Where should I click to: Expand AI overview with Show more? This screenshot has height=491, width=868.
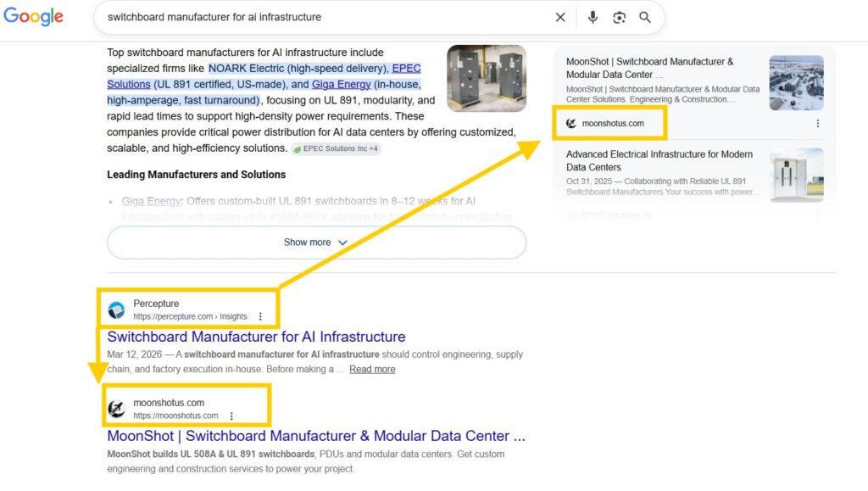pyautogui.click(x=316, y=243)
